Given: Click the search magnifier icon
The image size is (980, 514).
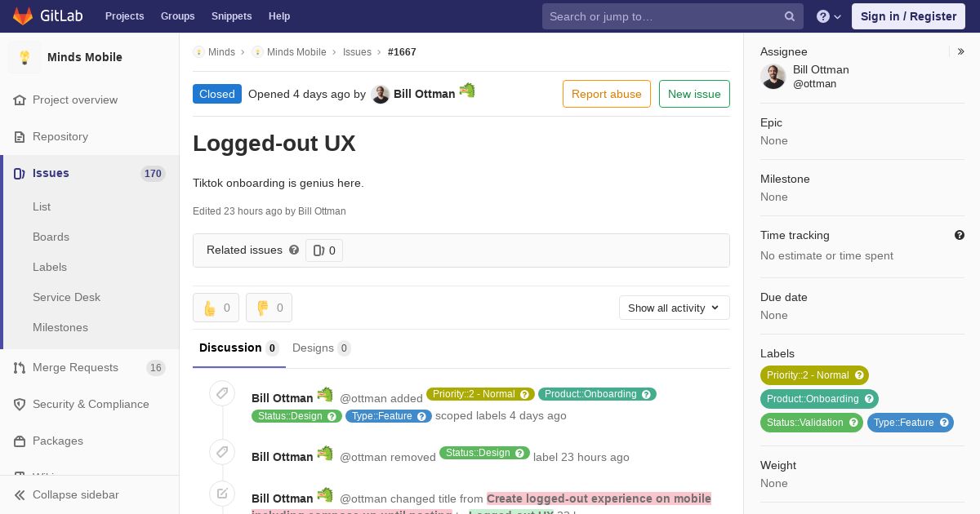Looking at the screenshot, I should point(790,16).
